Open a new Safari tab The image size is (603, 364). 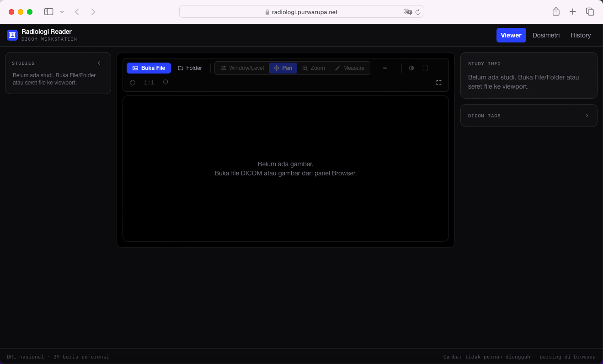573,12
